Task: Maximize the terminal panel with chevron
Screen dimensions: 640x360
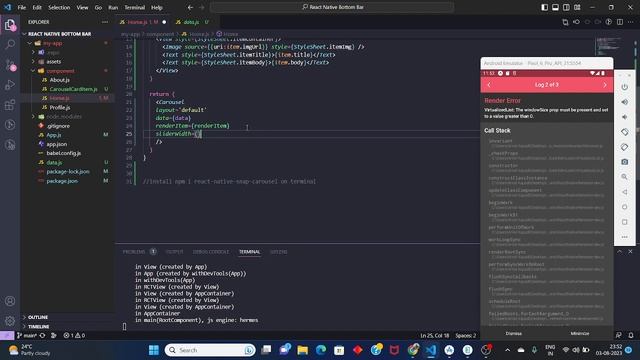Action: [620, 251]
